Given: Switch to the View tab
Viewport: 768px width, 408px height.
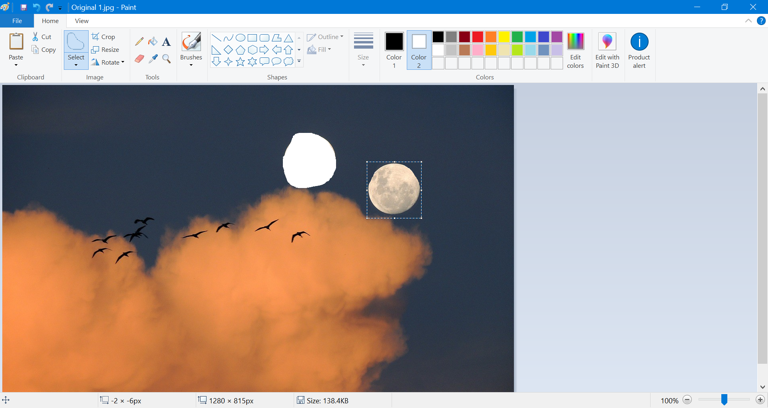Looking at the screenshot, I should coord(81,20).
